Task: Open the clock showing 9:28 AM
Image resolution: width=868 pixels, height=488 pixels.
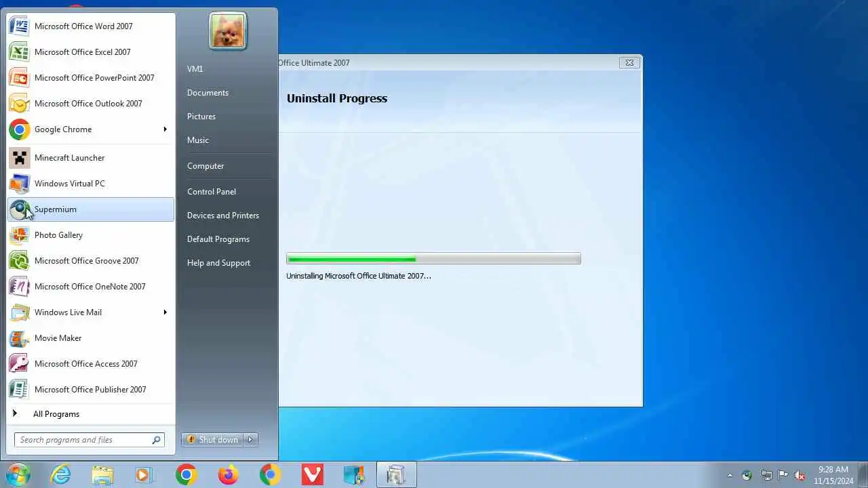Action: (x=833, y=475)
